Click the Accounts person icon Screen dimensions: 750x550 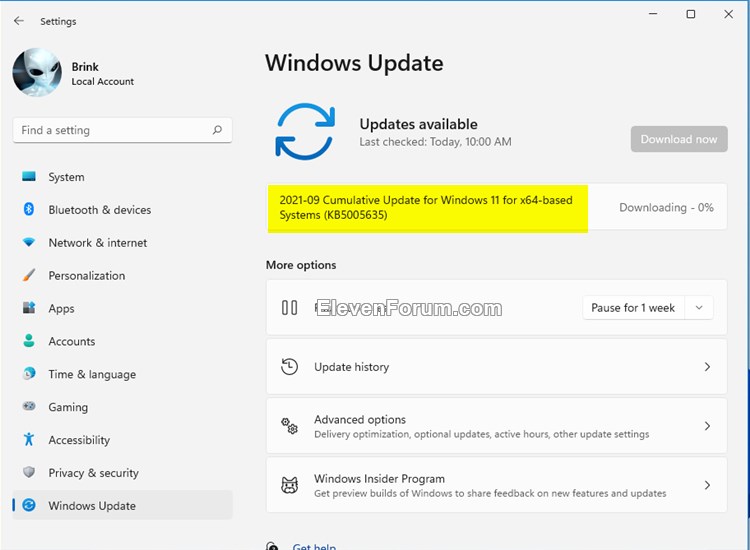click(x=29, y=341)
